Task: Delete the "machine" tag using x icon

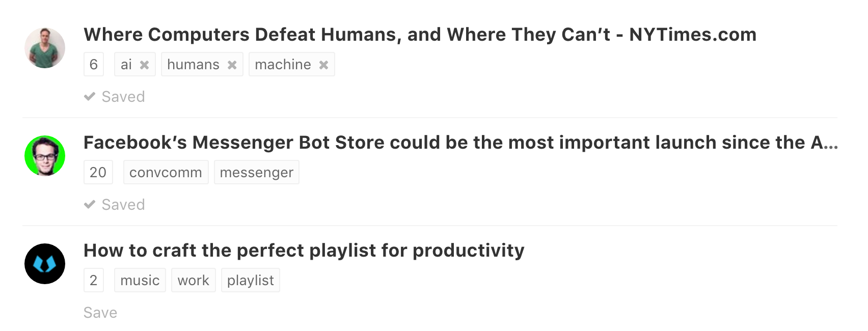Action: (323, 65)
